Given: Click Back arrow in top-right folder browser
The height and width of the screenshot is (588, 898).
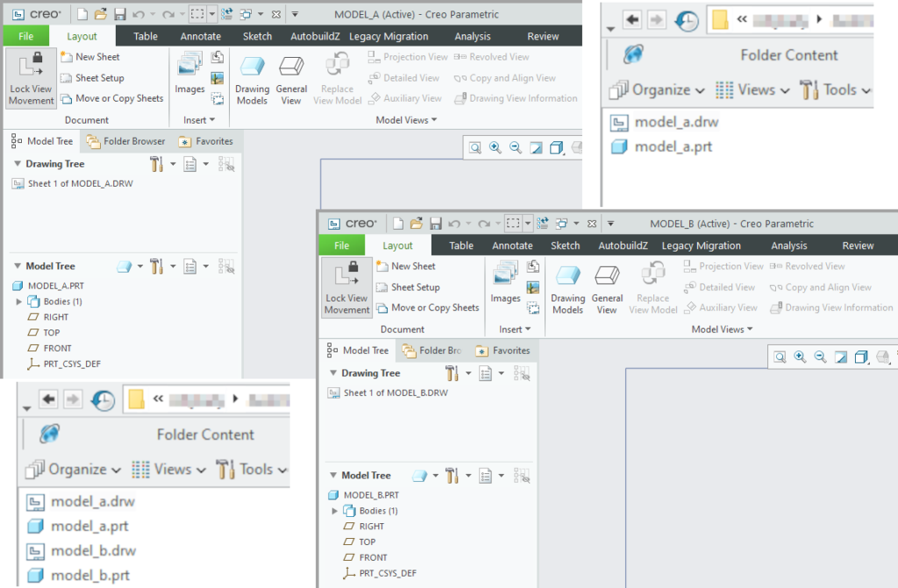Looking at the screenshot, I should (x=632, y=20).
